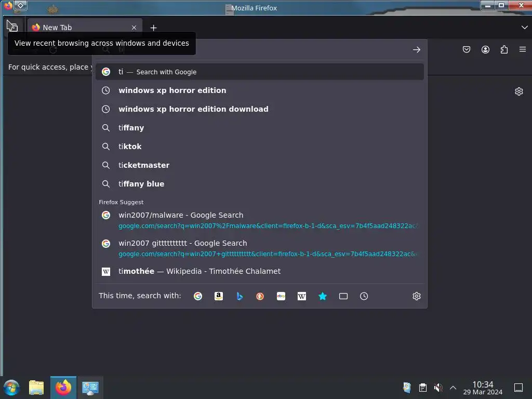The width and height of the screenshot is (532, 399).
Task: Choose 'windows xp horror edition' history suggestion
Action: pos(260,90)
